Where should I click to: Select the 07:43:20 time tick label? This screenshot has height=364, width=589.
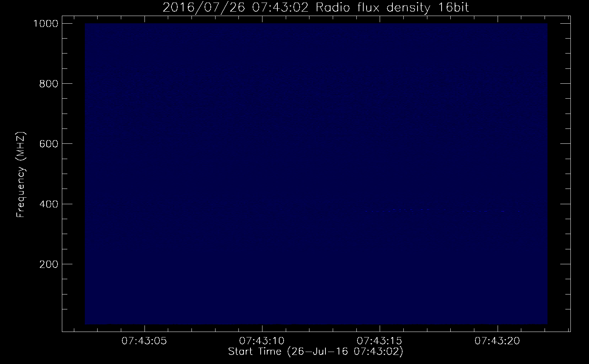(497, 341)
